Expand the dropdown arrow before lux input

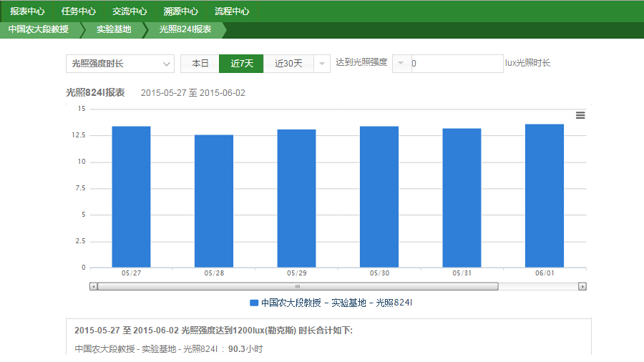point(401,64)
